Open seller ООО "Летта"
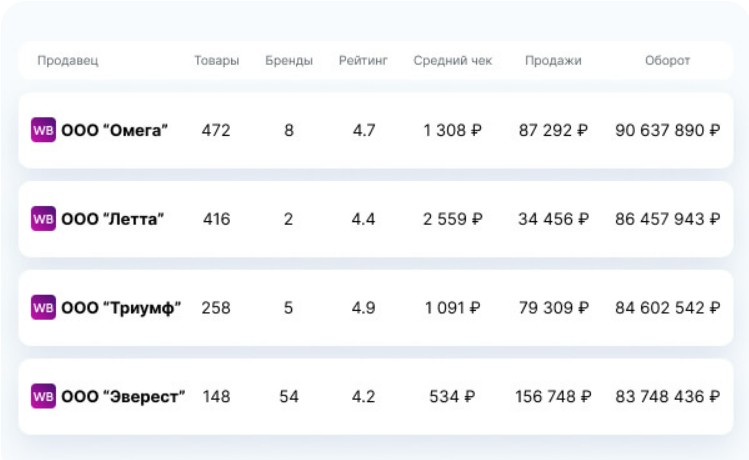 (113, 219)
